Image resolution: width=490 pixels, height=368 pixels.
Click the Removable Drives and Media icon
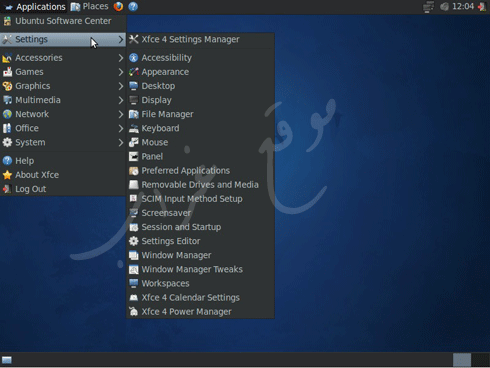pyautogui.click(x=134, y=184)
